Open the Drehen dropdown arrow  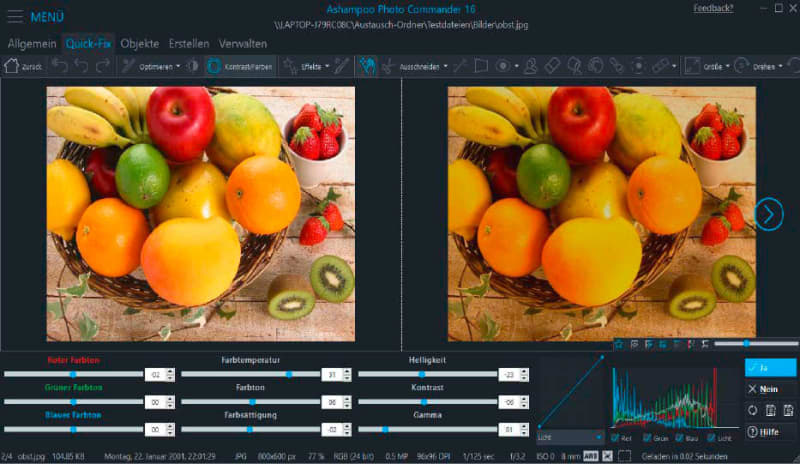(x=781, y=66)
